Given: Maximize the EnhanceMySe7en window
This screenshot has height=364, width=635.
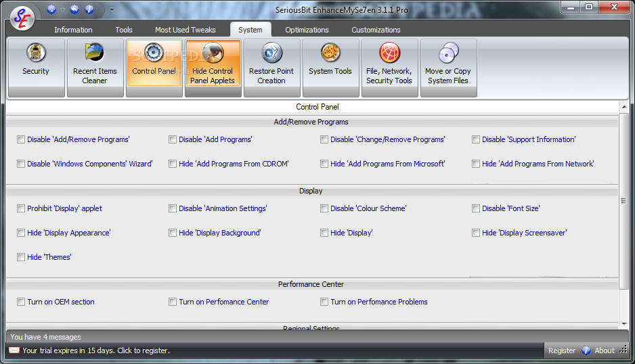Looking at the screenshot, I should tap(589, 7).
